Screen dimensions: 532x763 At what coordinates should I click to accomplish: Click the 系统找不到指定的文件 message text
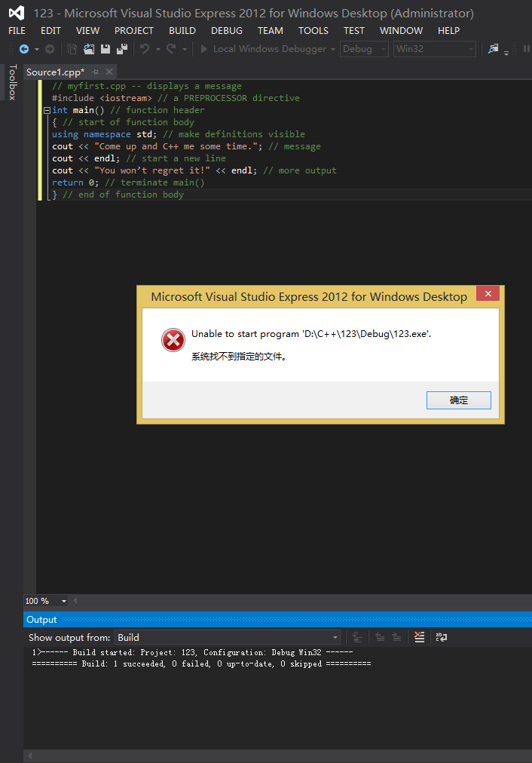tap(239, 357)
